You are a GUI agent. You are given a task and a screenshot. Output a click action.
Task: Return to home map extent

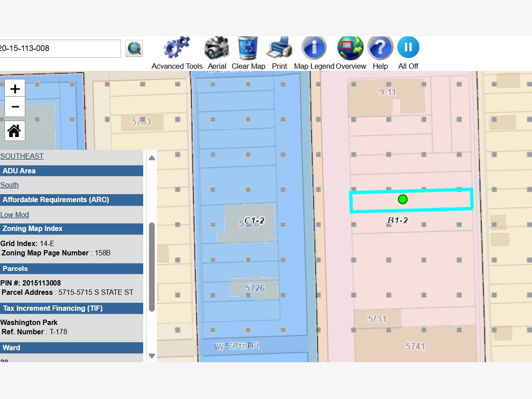click(x=15, y=131)
